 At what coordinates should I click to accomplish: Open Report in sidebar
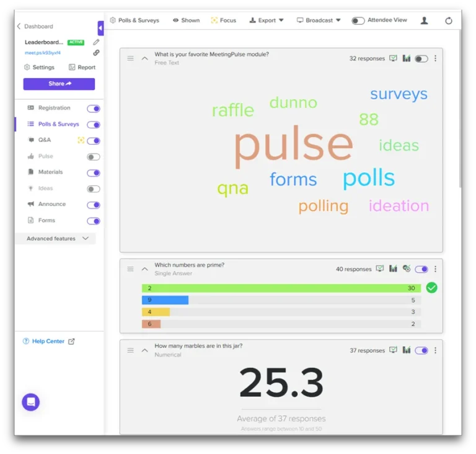click(x=82, y=67)
